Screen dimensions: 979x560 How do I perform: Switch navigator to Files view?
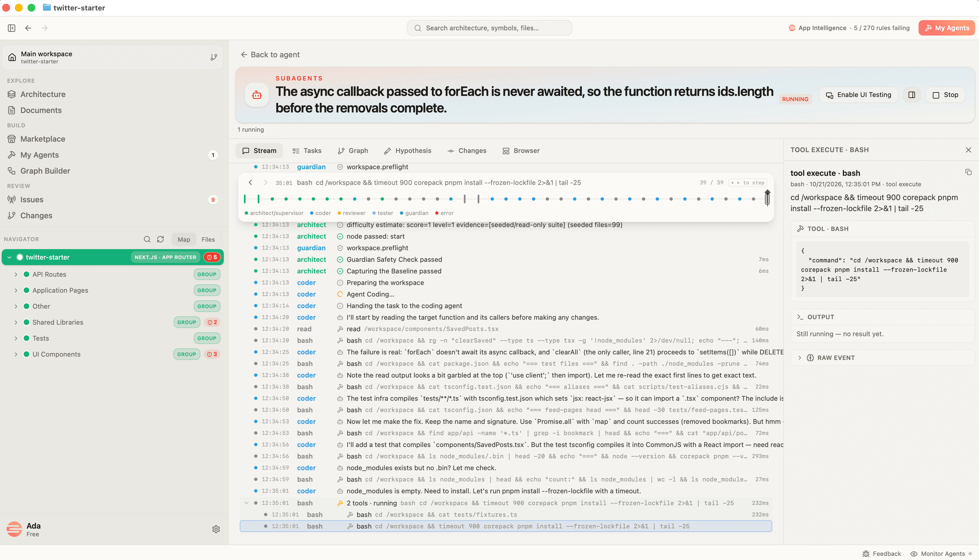[208, 239]
